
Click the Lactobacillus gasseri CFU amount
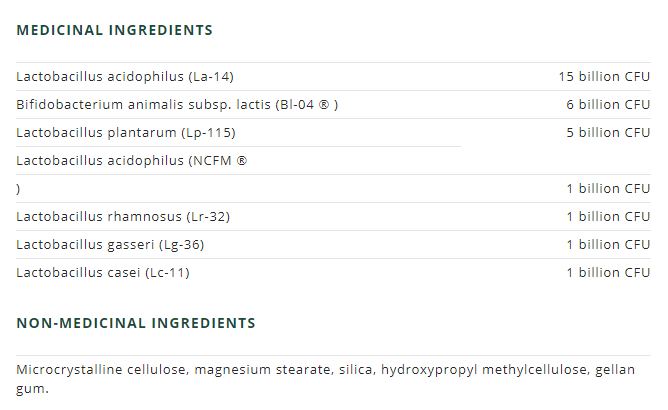(608, 244)
